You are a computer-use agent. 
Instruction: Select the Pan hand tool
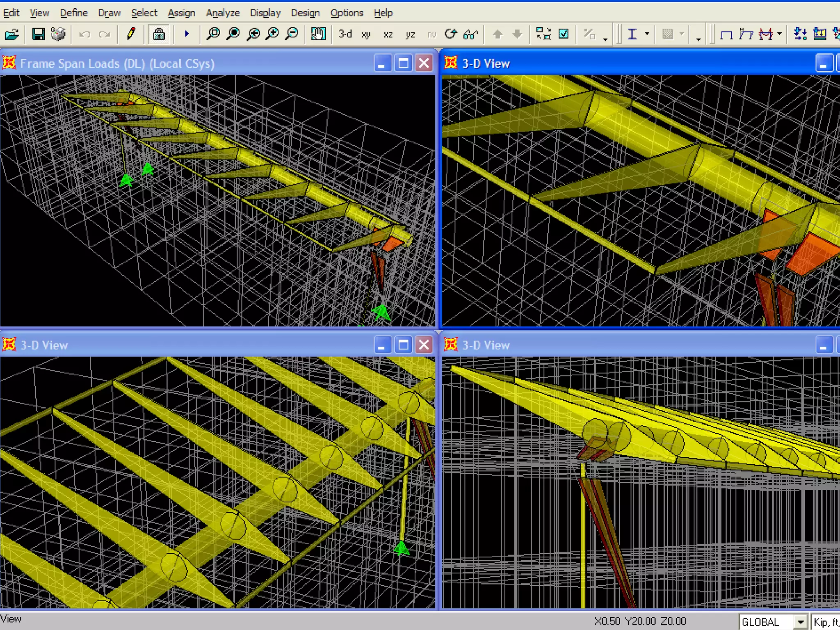coord(318,34)
